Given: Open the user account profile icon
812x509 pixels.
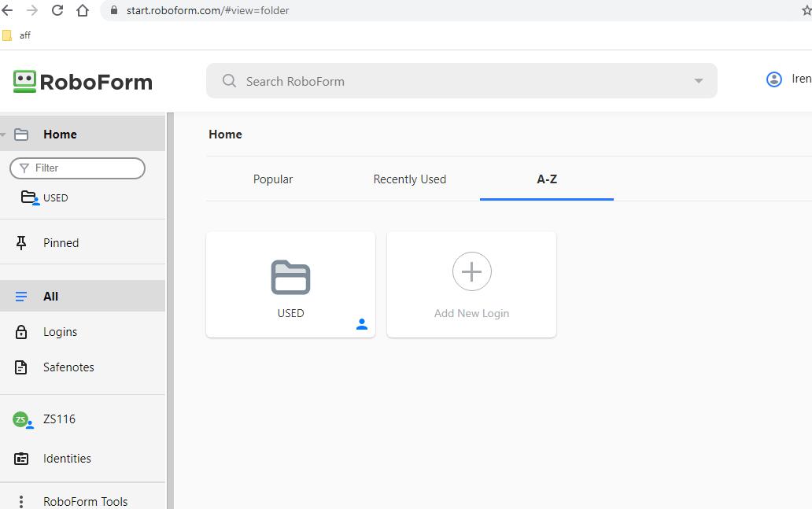Looking at the screenshot, I should [774, 79].
